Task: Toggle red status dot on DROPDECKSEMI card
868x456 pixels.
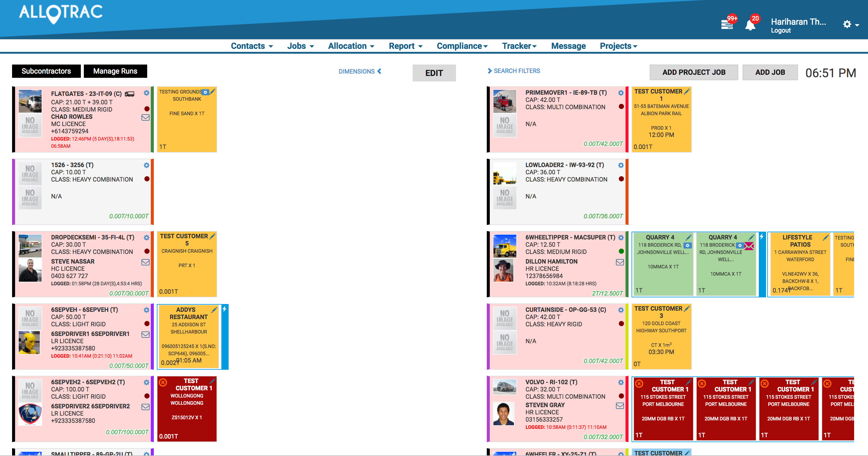Action: click(x=147, y=251)
